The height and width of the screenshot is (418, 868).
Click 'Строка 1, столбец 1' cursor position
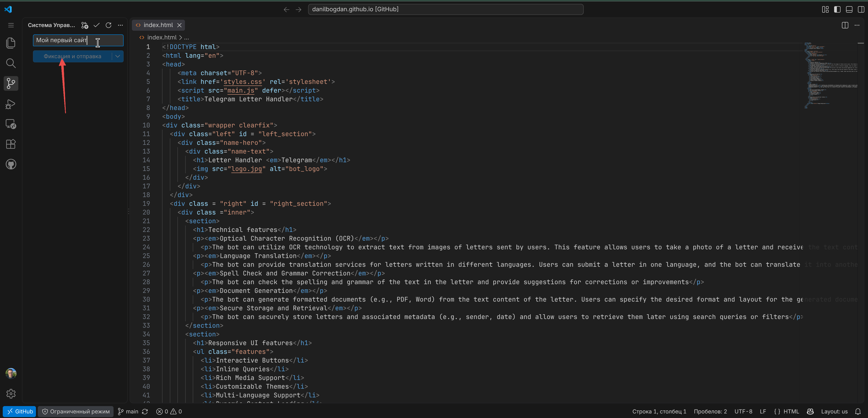pos(659,412)
